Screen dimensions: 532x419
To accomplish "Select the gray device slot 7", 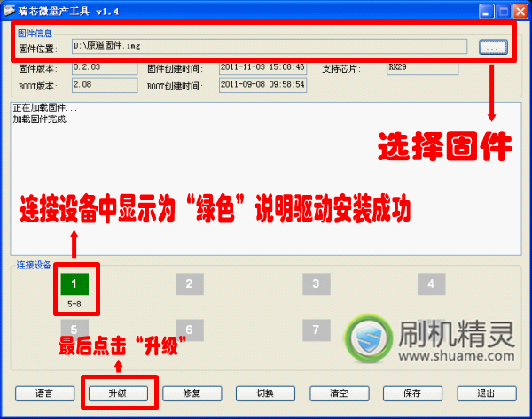I will (317, 330).
